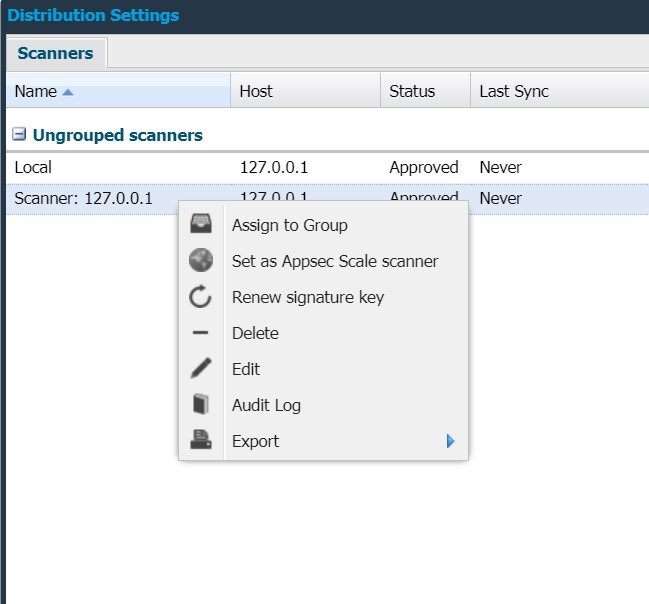Expand the Export submenu arrow
This screenshot has width=649, height=604.
(x=451, y=441)
